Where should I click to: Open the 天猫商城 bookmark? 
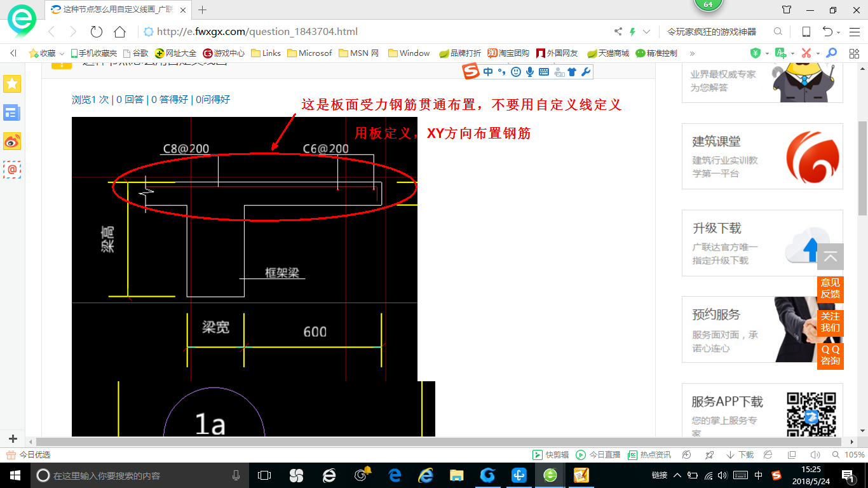pos(608,53)
